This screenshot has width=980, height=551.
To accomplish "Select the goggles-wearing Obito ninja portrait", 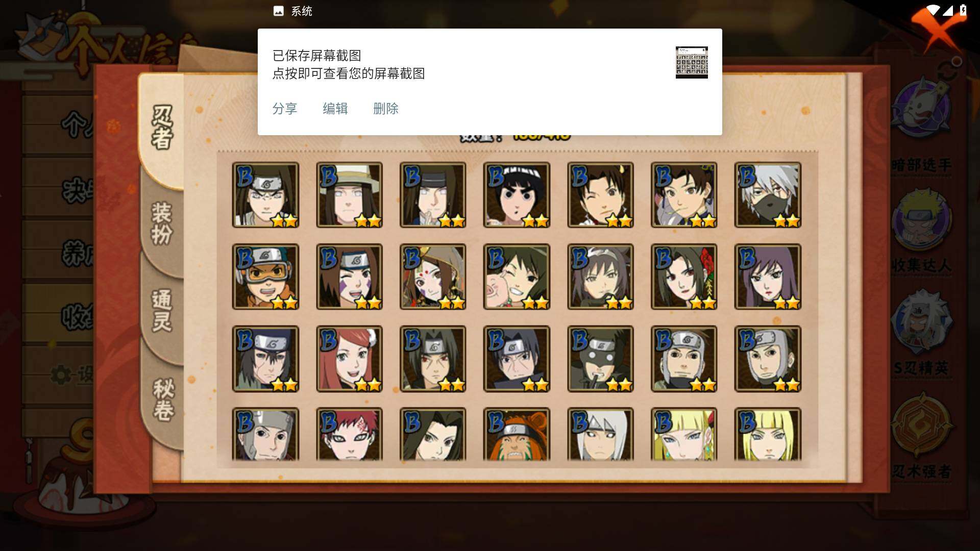I will pyautogui.click(x=265, y=277).
